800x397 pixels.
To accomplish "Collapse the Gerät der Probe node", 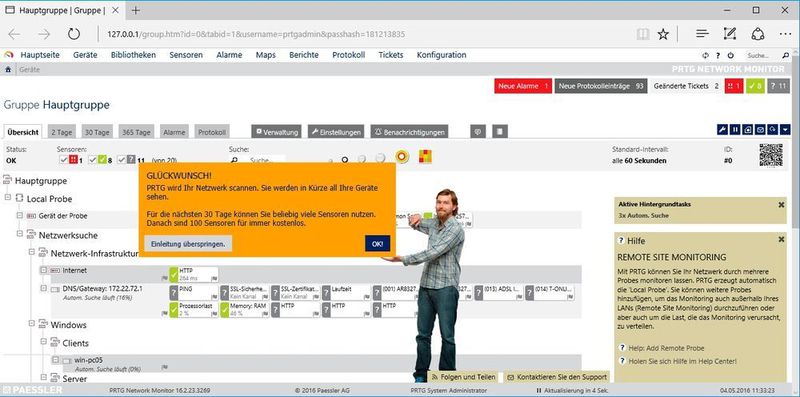I will click(x=19, y=216).
